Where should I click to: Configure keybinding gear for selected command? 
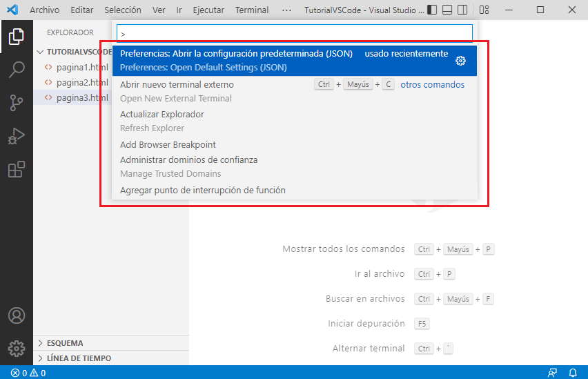pyautogui.click(x=460, y=61)
